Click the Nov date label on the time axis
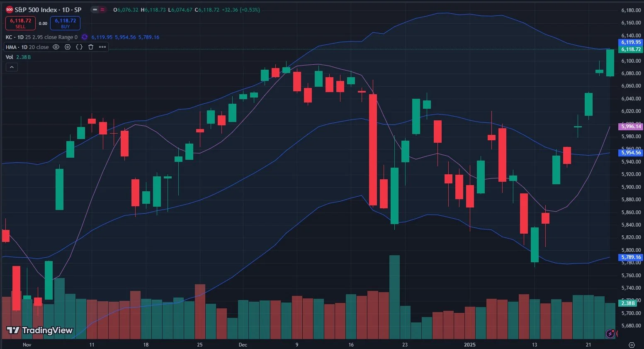The height and width of the screenshot is (349, 644). 27,345
